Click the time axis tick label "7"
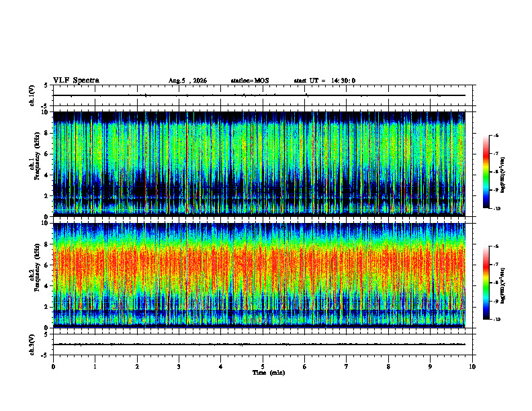 point(347,367)
